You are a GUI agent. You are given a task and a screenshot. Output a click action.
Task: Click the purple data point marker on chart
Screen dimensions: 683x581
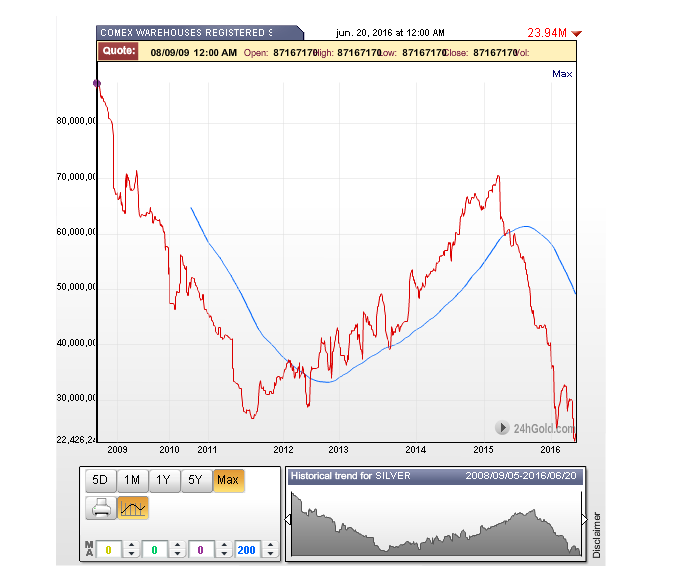click(97, 84)
